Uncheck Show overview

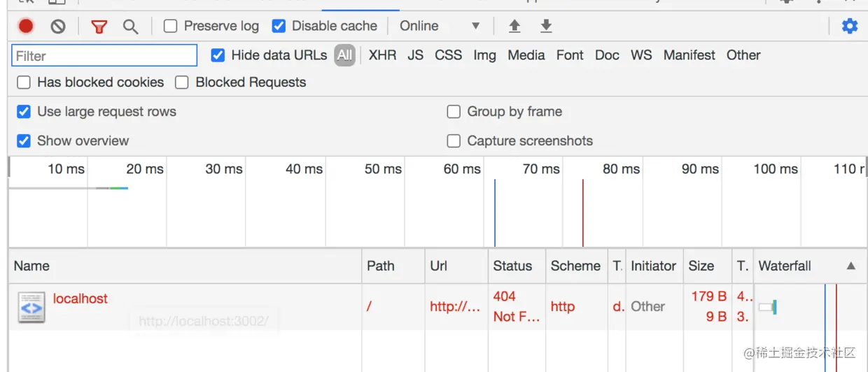coord(24,141)
